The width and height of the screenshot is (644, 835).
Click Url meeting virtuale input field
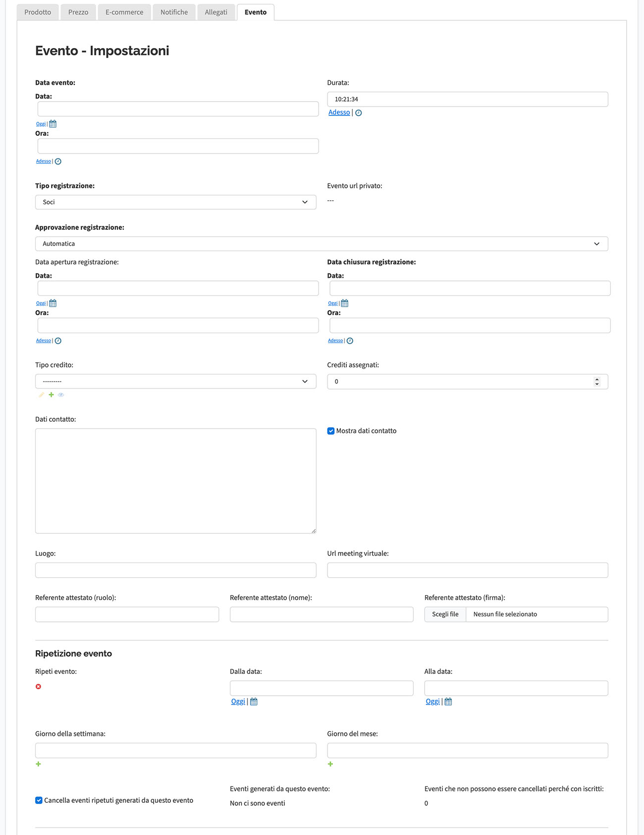(x=468, y=570)
